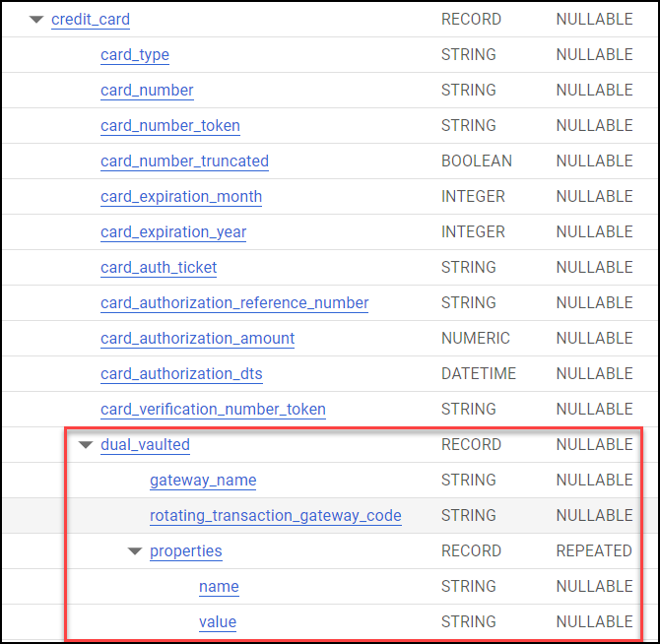Open the dual_vaulted field link
Image resolution: width=660 pixels, height=644 pixels.
(x=145, y=445)
